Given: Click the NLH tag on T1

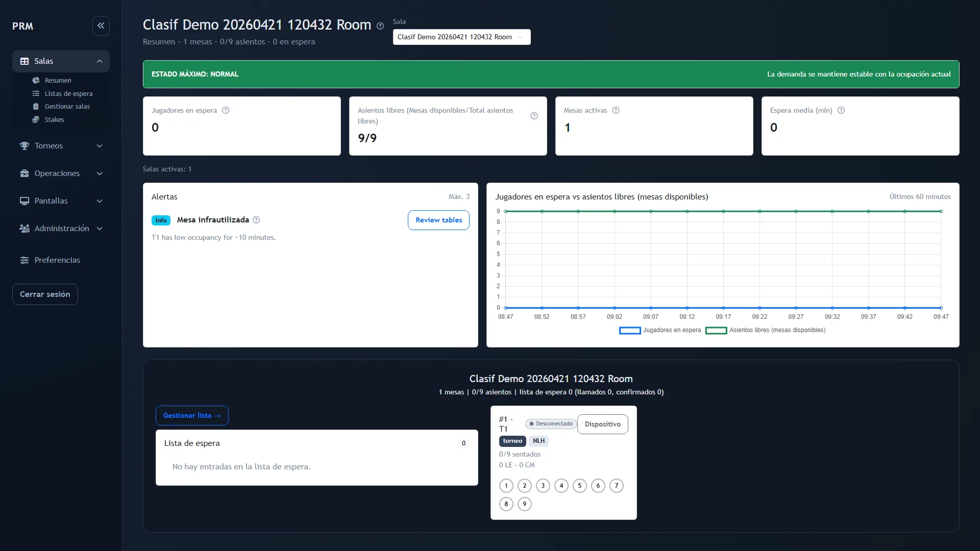Looking at the screenshot, I should click(538, 441).
